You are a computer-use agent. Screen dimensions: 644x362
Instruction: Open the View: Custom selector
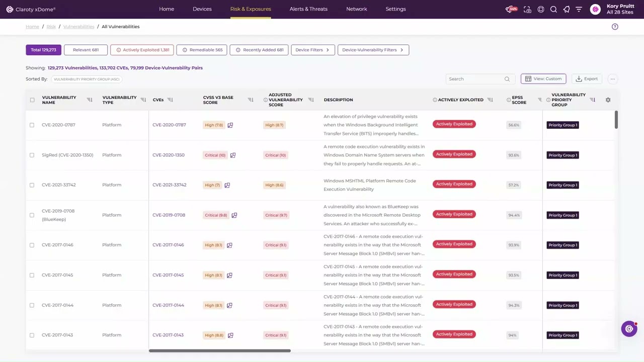pos(543,79)
